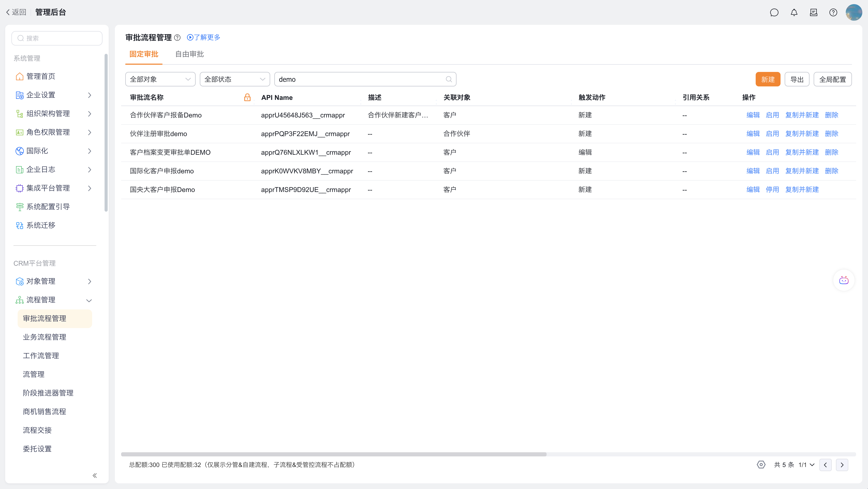This screenshot has height=489, width=868.
Task: Click the lock icon in name column header
Action: click(x=247, y=97)
